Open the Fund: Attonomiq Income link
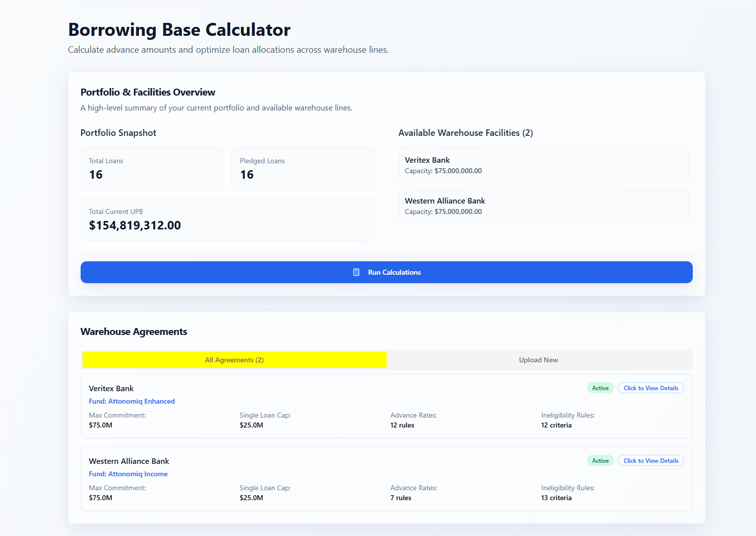 pyautogui.click(x=128, y=474)
